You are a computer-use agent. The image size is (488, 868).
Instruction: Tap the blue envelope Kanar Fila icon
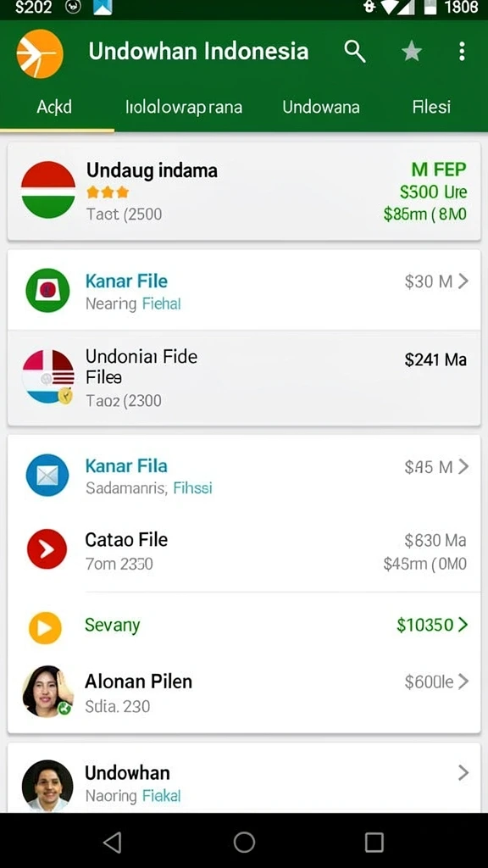point(47,475)
